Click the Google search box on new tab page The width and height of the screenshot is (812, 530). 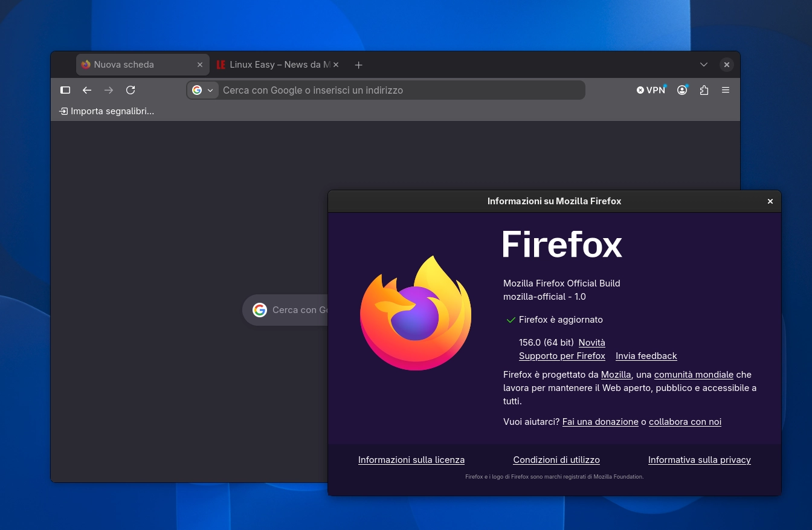(x=285, y=310)
